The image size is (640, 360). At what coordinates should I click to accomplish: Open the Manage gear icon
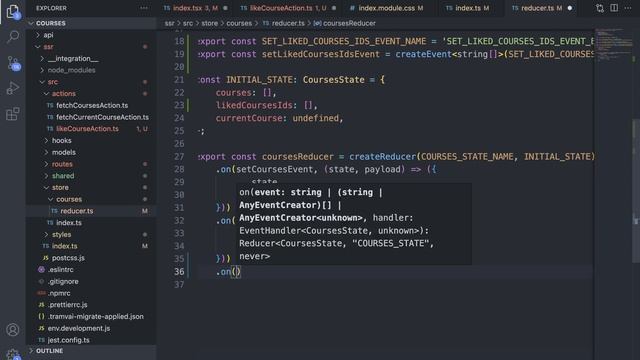pos(13,353)
